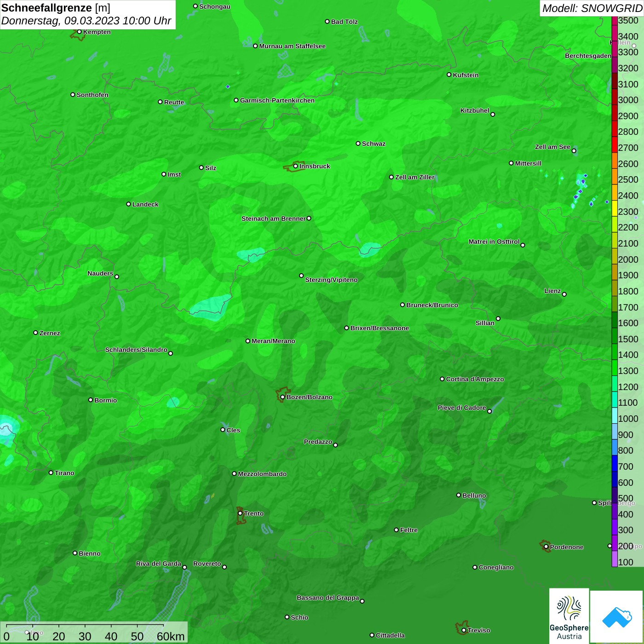Select the 2700 red legend swatch
644x644 pixels.
615,144
